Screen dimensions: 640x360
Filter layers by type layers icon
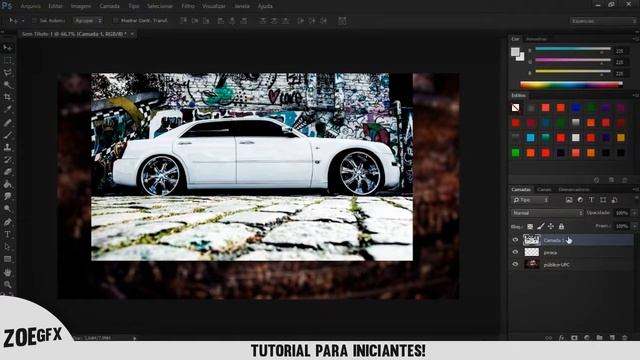[x=591, y=200]
